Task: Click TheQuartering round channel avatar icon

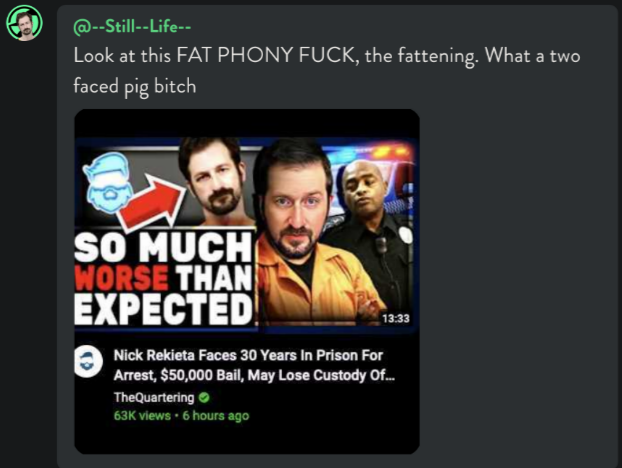Action: pos(88,361)
